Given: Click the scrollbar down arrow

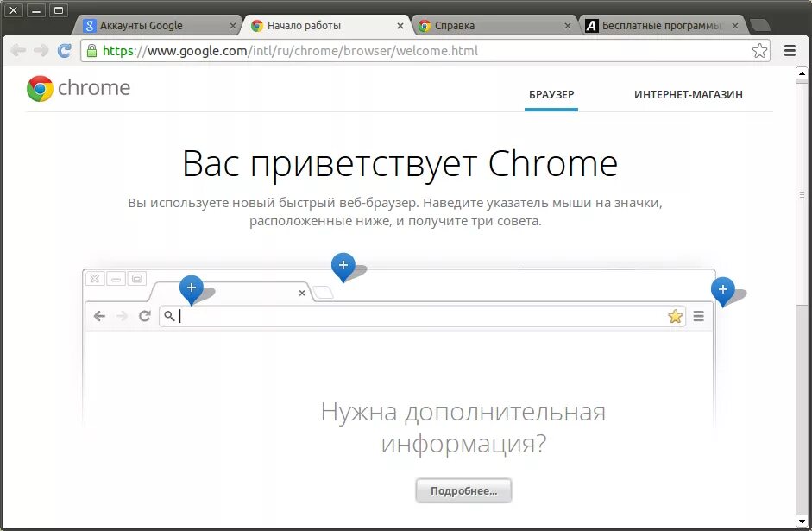Looking at the screenshot, I should [x=803, y=522].
